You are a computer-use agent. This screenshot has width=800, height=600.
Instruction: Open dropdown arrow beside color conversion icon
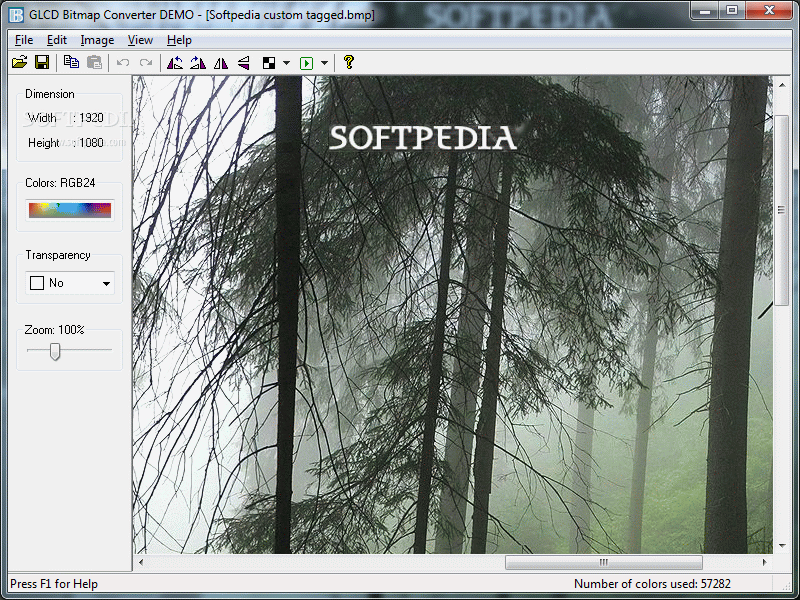[x=286, y=63]
